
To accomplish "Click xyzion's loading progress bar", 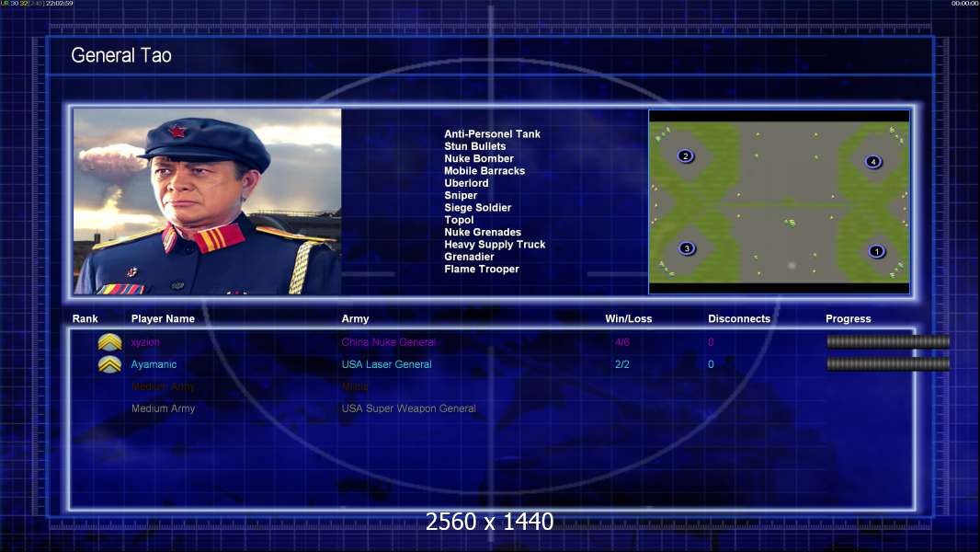I will (x=888, y=341).
